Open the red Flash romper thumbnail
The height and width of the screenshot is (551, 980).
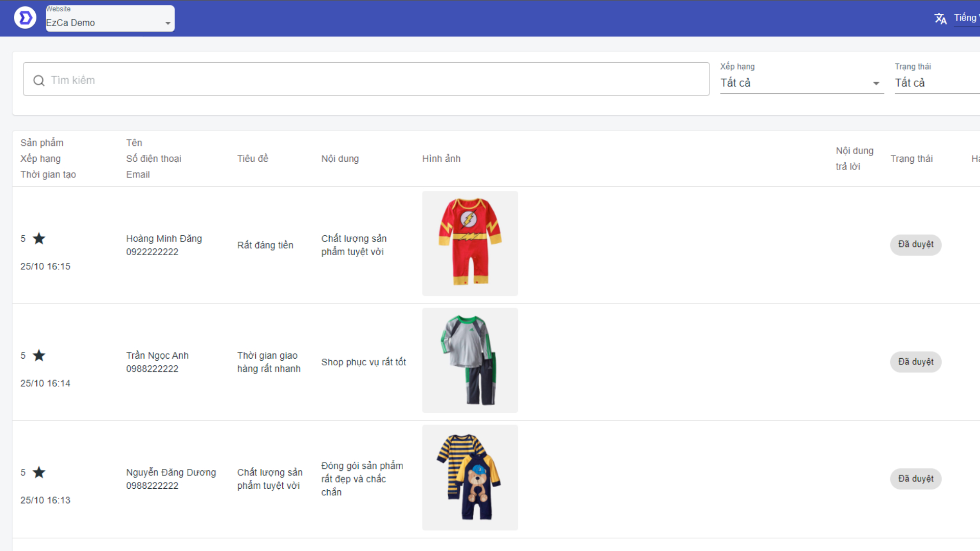[470, 243]
